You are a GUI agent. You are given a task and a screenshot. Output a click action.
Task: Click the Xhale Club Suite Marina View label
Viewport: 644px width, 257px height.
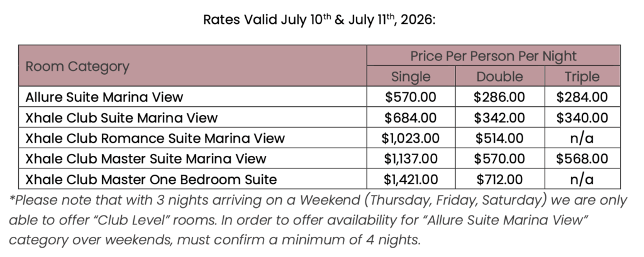(x=121, y=118)
